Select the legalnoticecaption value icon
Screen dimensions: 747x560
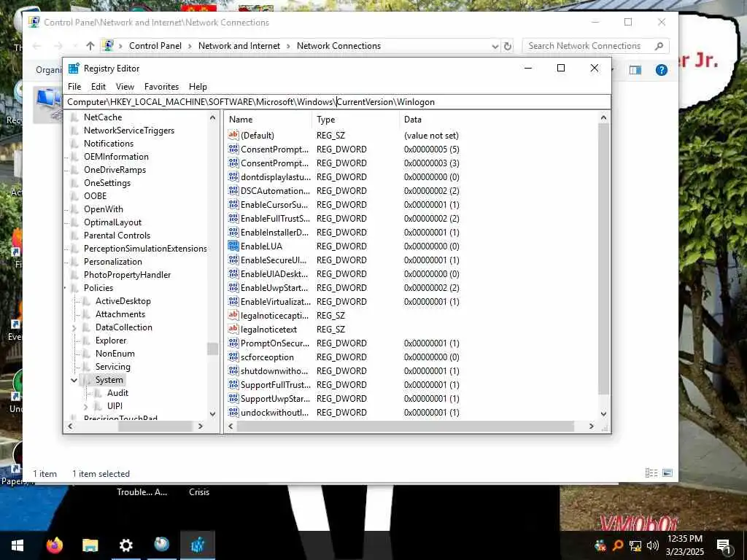tap(233, 315)
